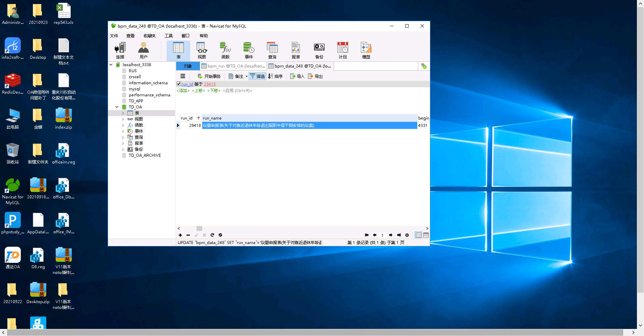Open Navicat for MySQL desktop shortcut
Viewport: 644px width, 336px height.
coord(13,191)
